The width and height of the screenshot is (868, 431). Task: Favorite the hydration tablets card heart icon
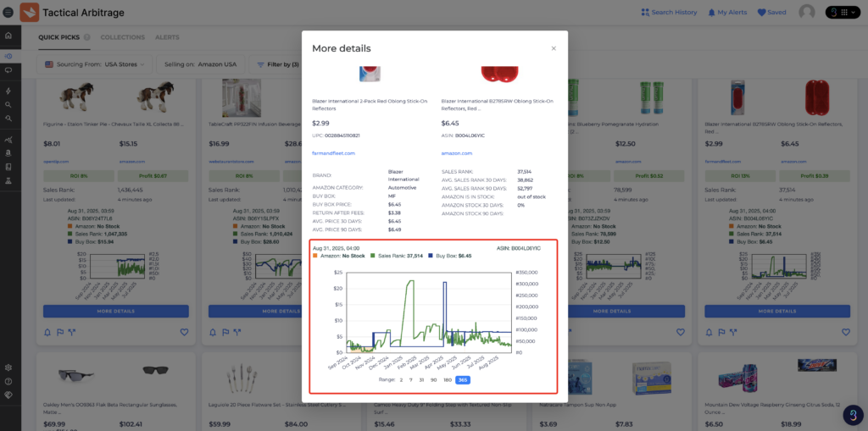tap(681, 332)
